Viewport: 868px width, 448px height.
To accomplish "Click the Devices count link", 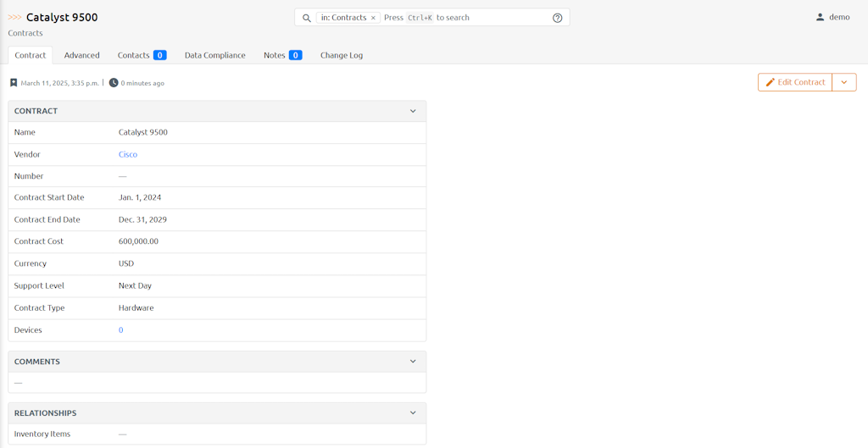I will pyautogui.click(x=121, y=330).
